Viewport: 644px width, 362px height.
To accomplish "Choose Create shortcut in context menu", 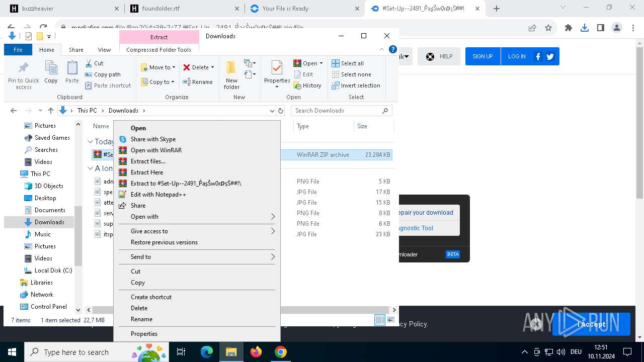I will [x=197, y=297].
